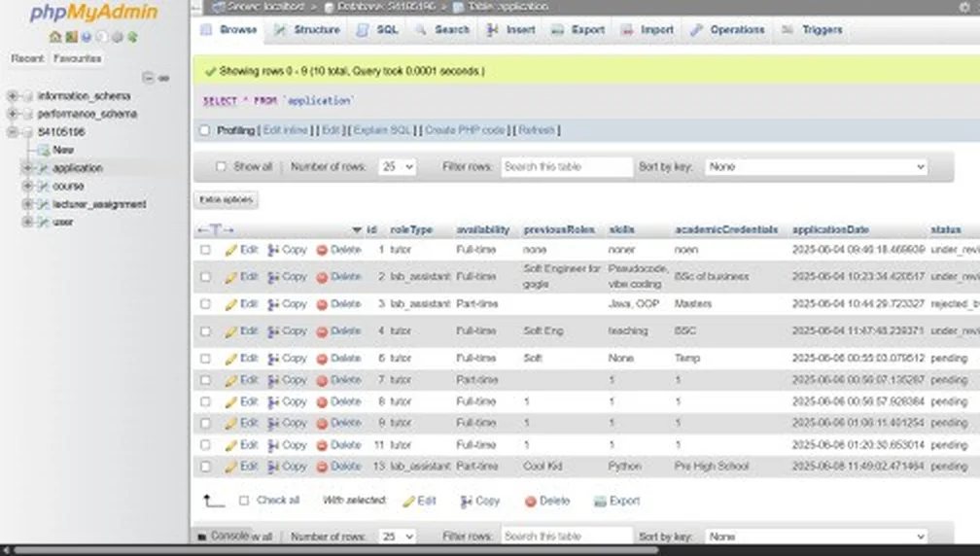The height and width of the screenshot is (556, 980).
Task: Click the user table icon in tree
Action: click(43, 222)
